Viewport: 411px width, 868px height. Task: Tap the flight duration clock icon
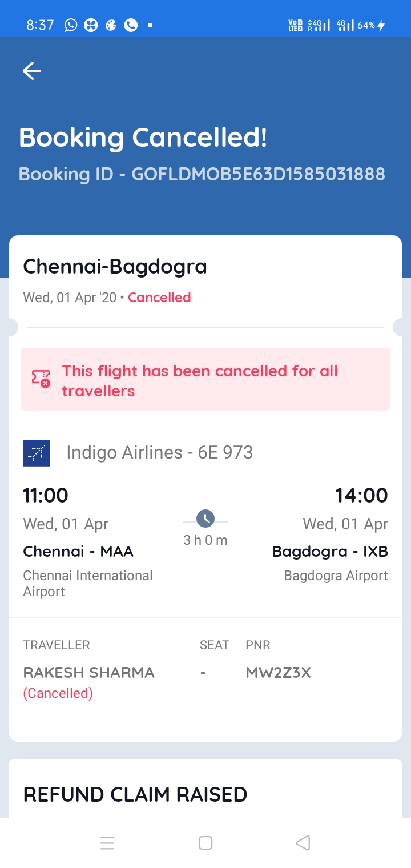point(205,519)
